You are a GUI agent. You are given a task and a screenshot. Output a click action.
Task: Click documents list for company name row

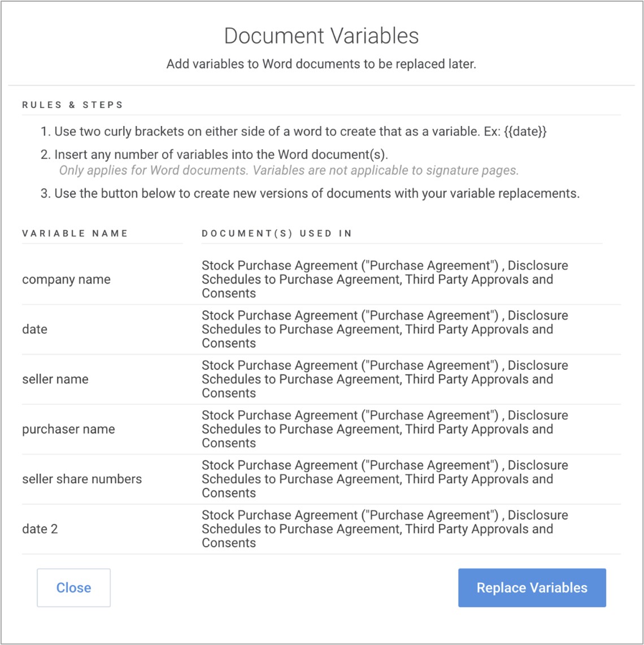(x=384, y=280)
